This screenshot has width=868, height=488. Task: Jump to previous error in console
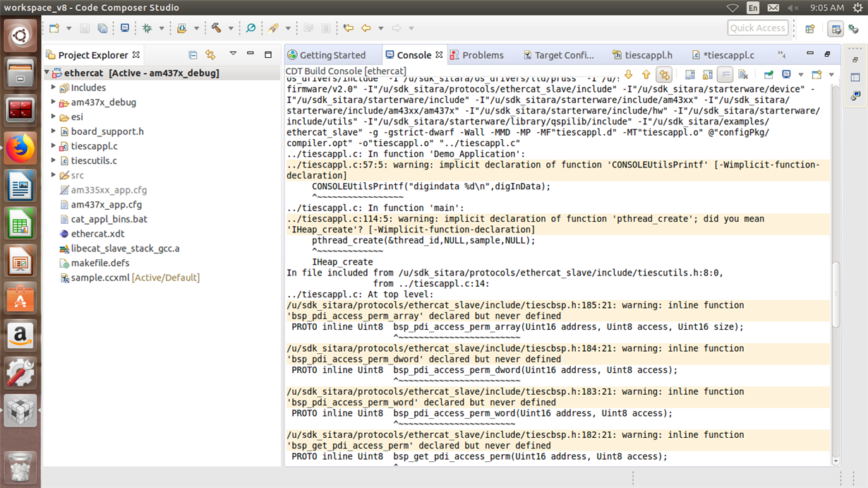point(646,74)
